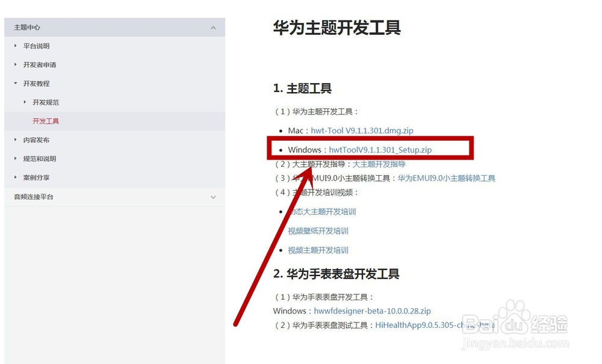The height and width of the screenshot is (364, 602).
Task: Open the 动态大主题开发培训 video link
Action: [322, 212]
